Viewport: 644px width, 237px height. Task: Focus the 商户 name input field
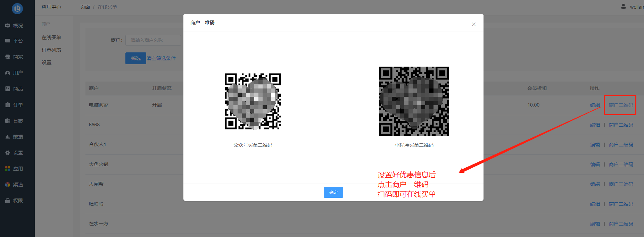coord(153,40)
